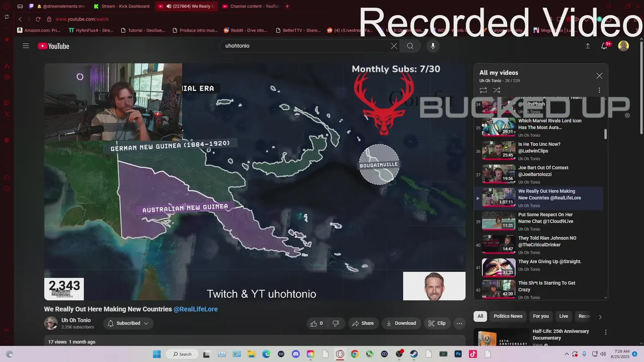Select the For you chip

pyautogui.click(x=541, y=316)
